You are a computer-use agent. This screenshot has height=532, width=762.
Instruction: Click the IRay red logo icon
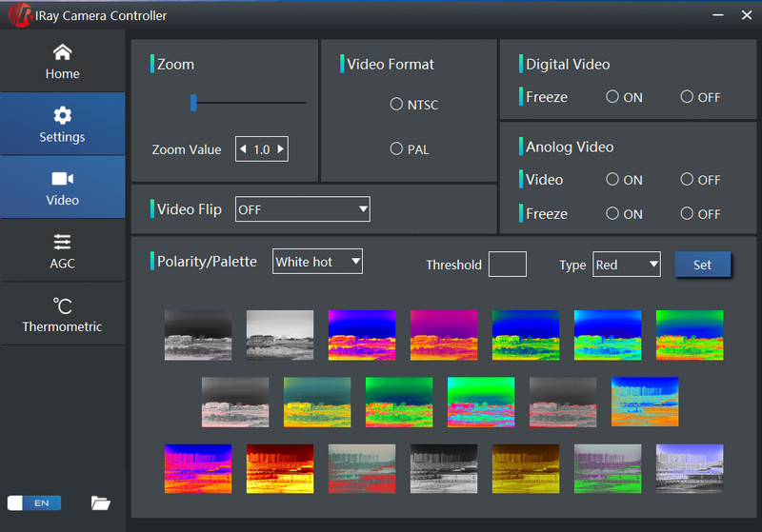click(19, 15)
